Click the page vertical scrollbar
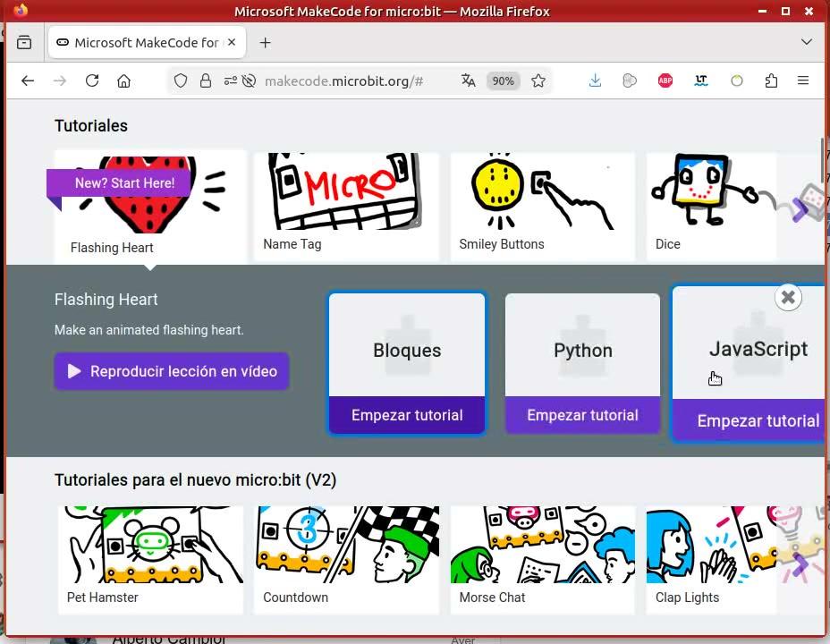Viewport: 830px width, 644px height. pyautogui.click(x=822, y=158)
